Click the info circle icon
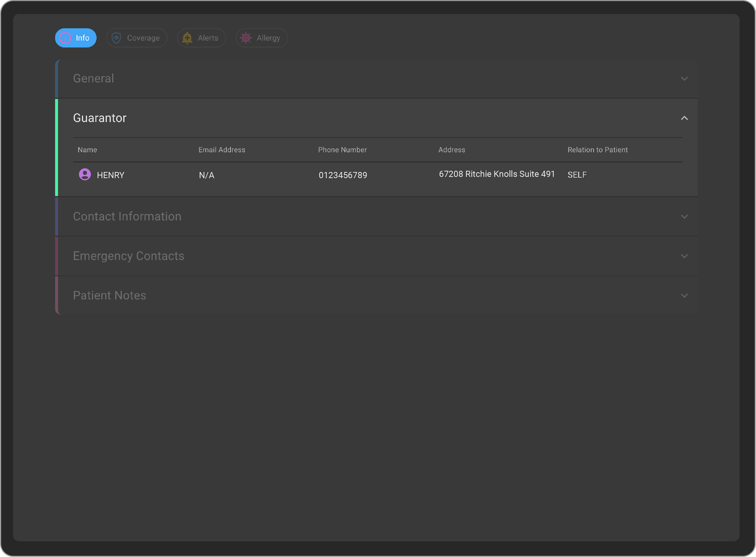 pos(66,38)
